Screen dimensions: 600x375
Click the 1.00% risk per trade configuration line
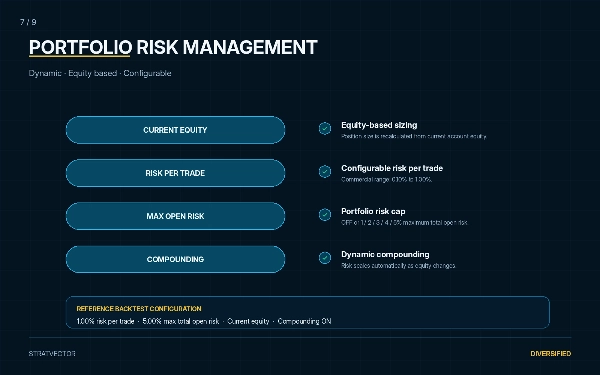204,321
